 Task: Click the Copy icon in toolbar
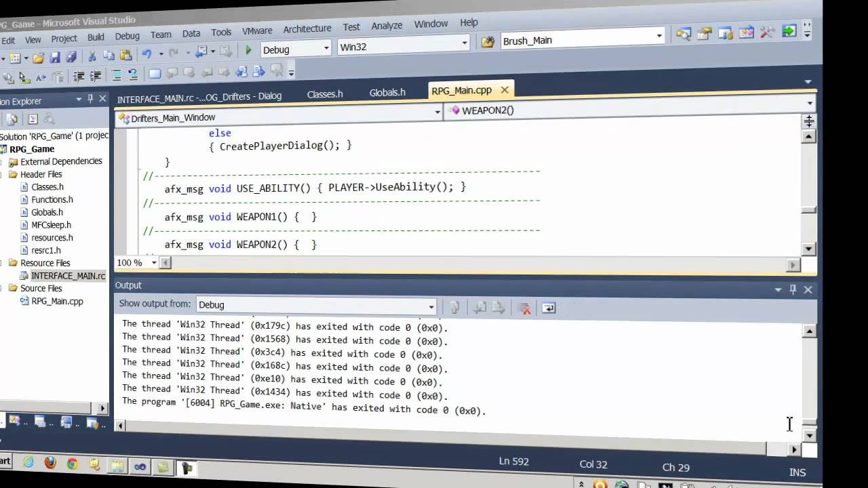pos(108,56)
